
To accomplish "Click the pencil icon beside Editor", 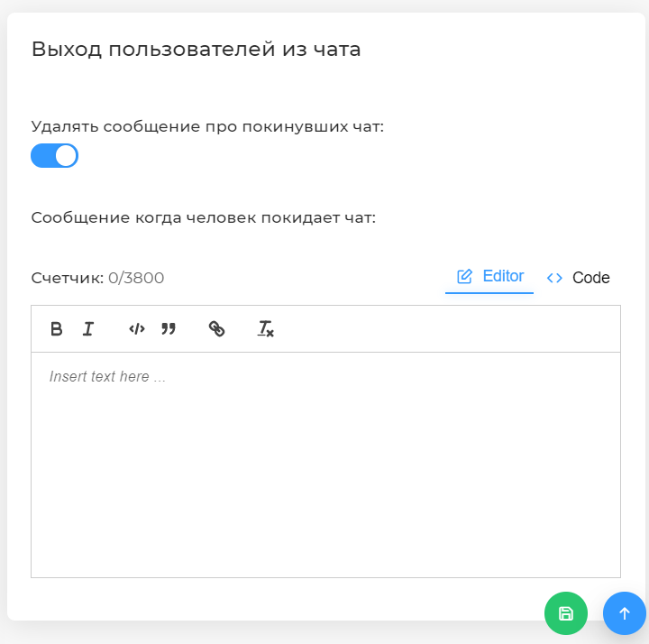I will [464, 276].
